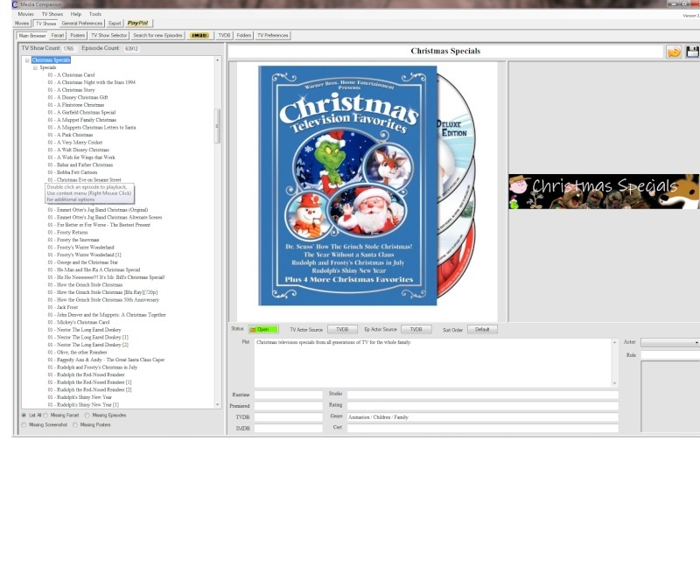This screenshot has height=588, width=700.
Task: Switch to the Movies tab
Action: click(x=22, y=24)
